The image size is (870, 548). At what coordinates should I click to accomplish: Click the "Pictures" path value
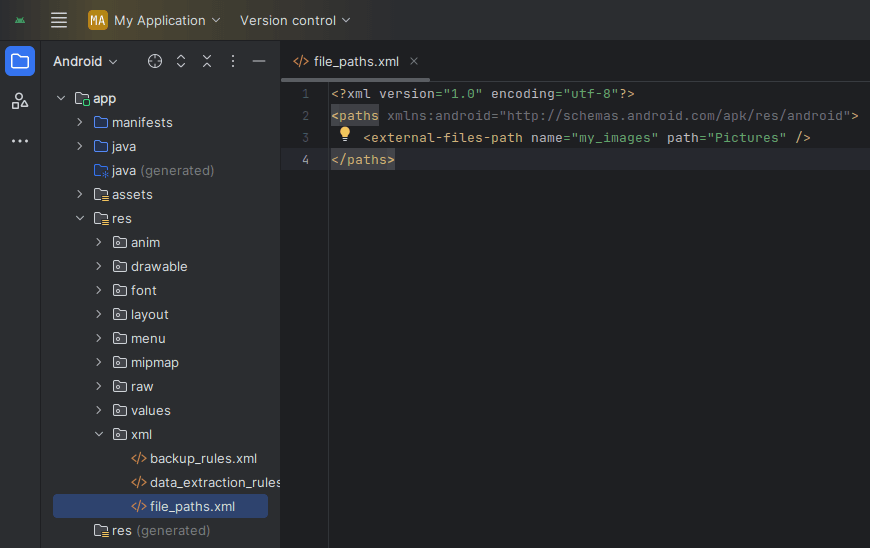tap(747, 138)
